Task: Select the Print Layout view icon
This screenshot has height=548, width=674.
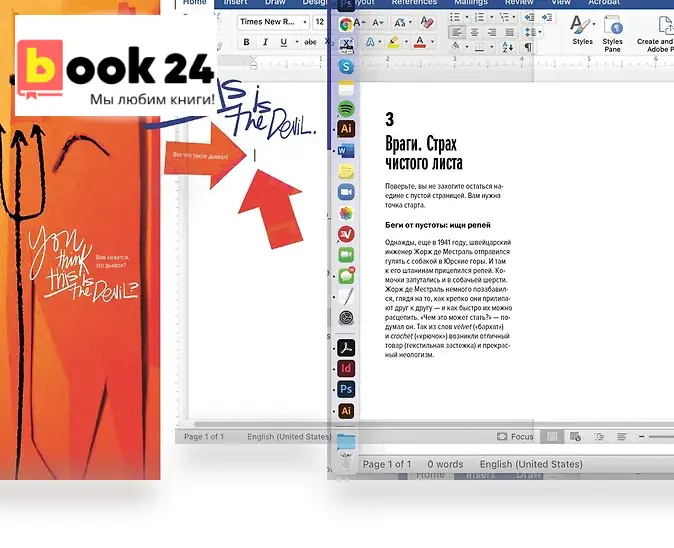Action: coord(551,437)
